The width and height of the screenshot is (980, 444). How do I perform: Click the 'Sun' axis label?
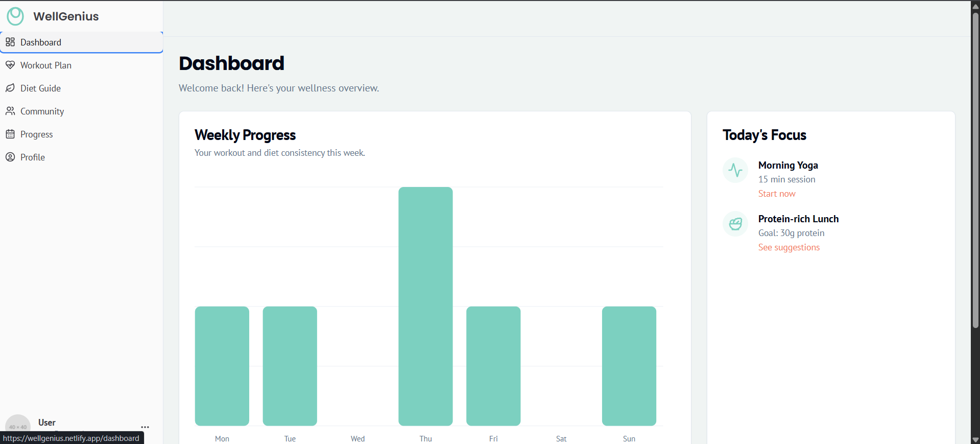(x=629, y=439)
